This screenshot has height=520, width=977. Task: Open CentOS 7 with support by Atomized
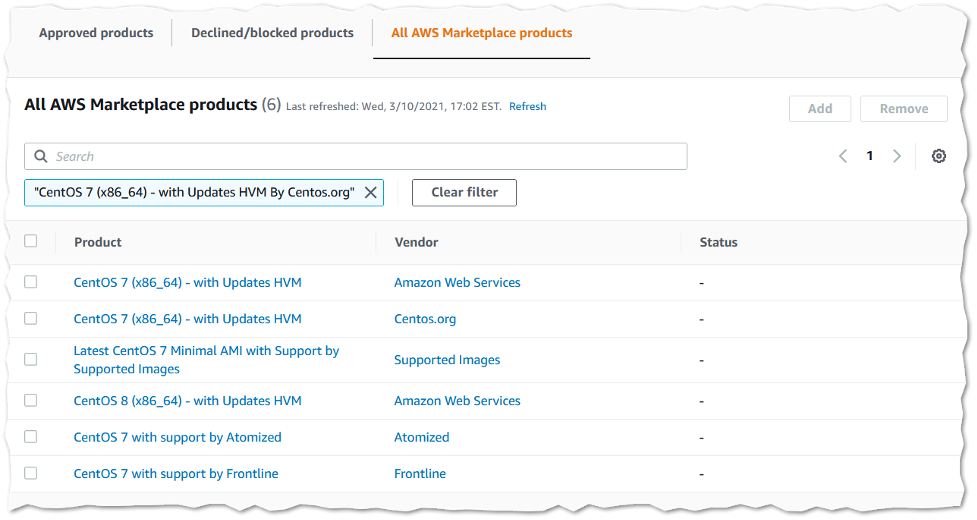[x=177, y=437]
